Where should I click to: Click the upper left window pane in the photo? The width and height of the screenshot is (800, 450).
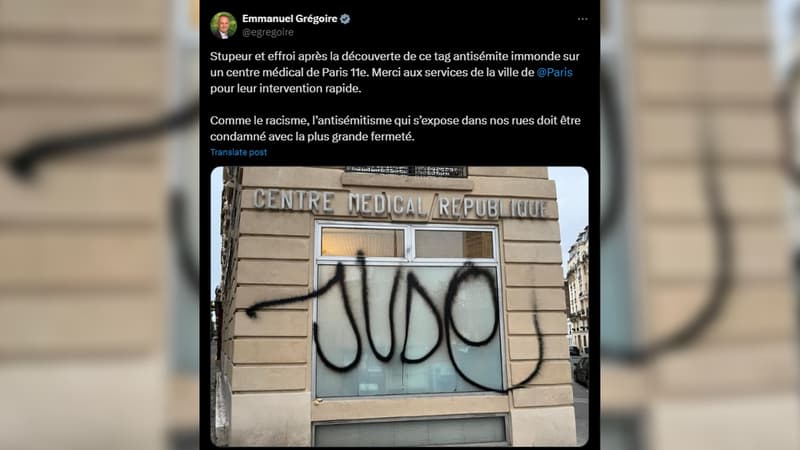click(363, 243)
